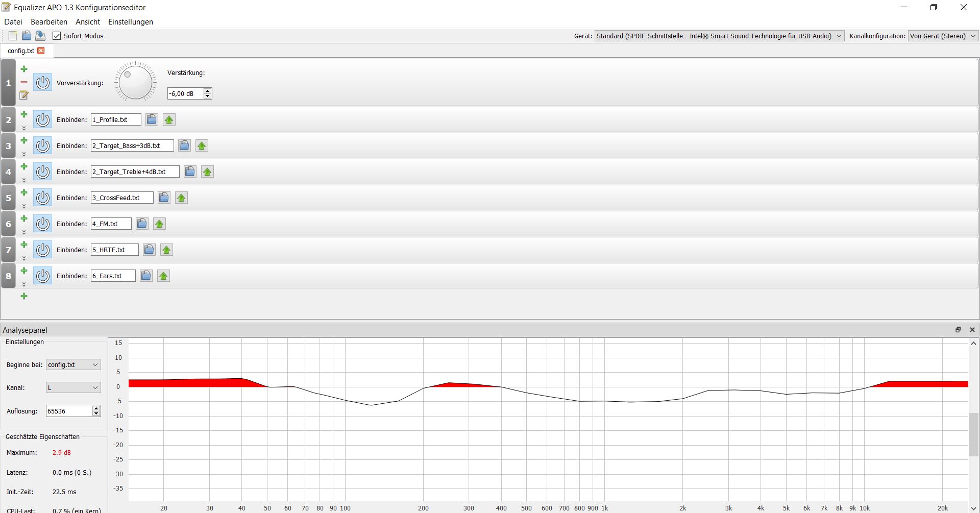Click the 3_CrossFeed.txt filename field
The image size is (980, 513).
pos(122,198)
